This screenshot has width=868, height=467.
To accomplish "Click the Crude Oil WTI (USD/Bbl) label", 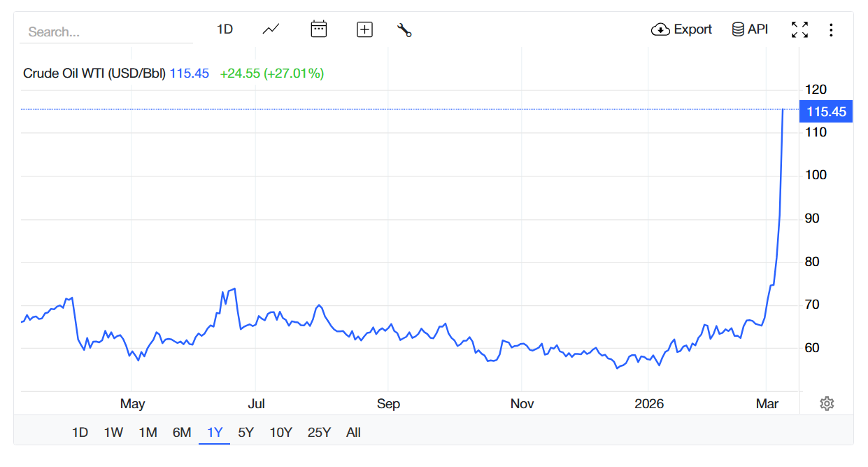I will pyautogui.click(x=94, y=74).
